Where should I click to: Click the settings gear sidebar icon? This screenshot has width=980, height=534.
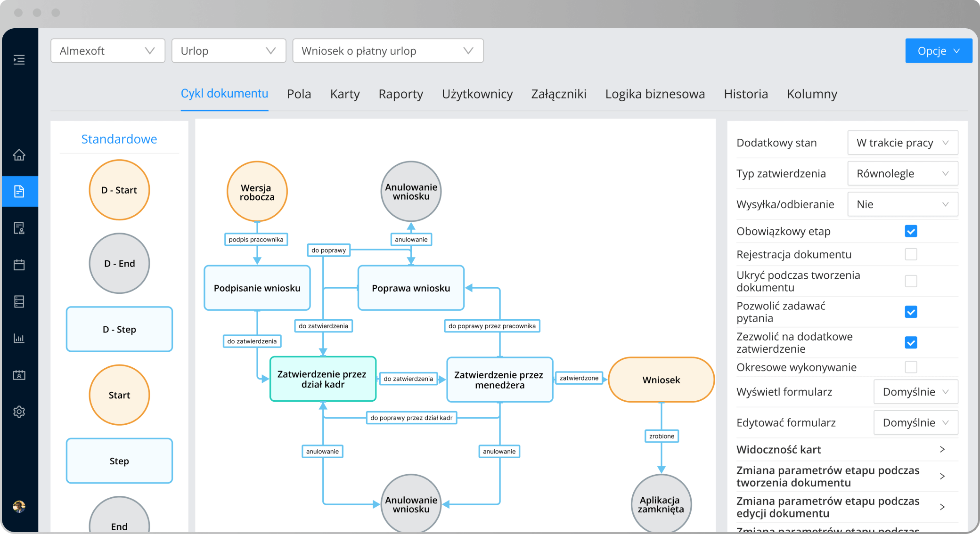point(18,412)
